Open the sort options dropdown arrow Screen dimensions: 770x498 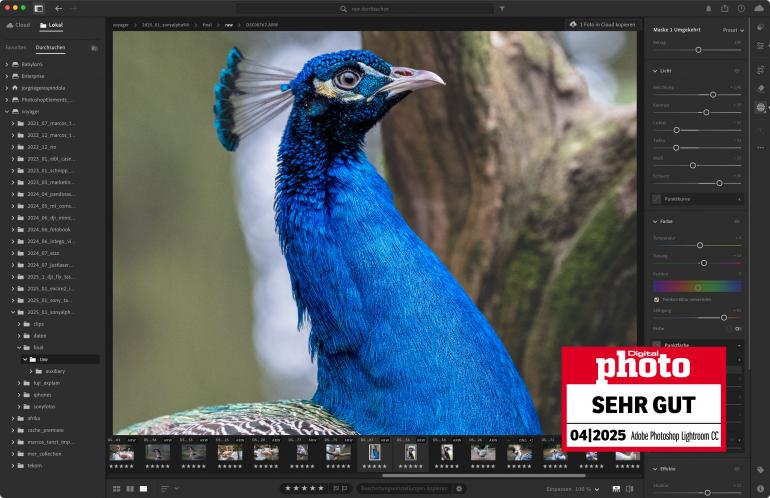(x=176, y=489)
